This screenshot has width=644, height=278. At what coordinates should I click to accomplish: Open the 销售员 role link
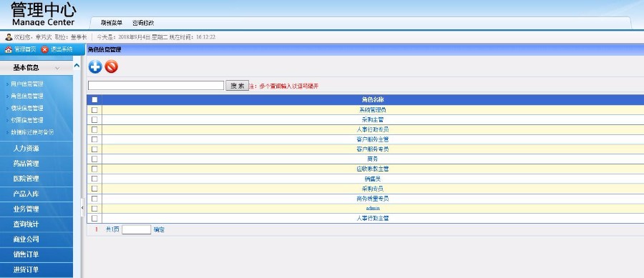coord(373,179)
